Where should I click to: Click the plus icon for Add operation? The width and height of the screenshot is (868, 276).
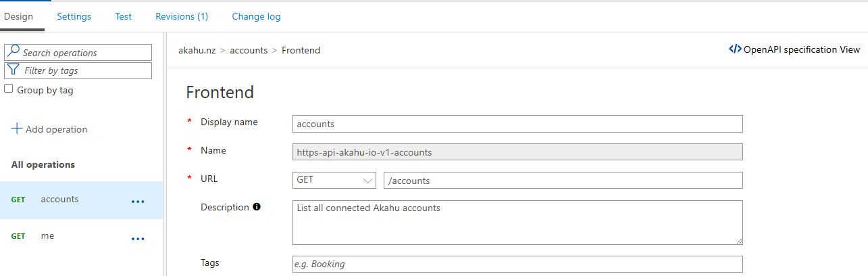pyautogui.click(x=17, y=129)
